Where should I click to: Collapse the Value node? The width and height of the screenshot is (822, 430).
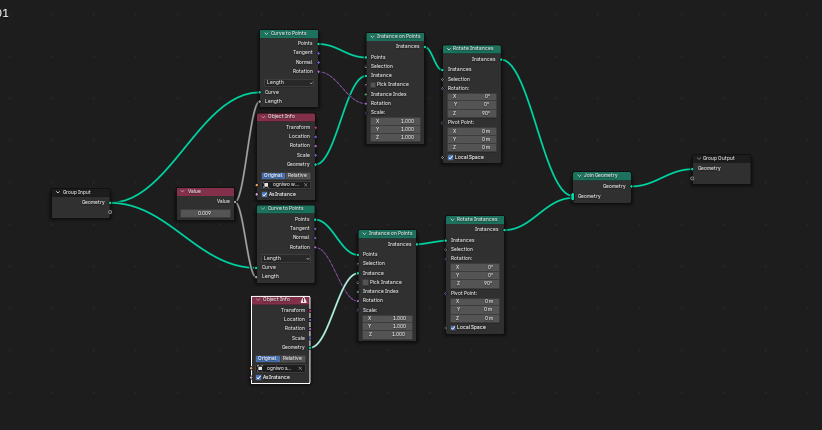click(183, 191)
